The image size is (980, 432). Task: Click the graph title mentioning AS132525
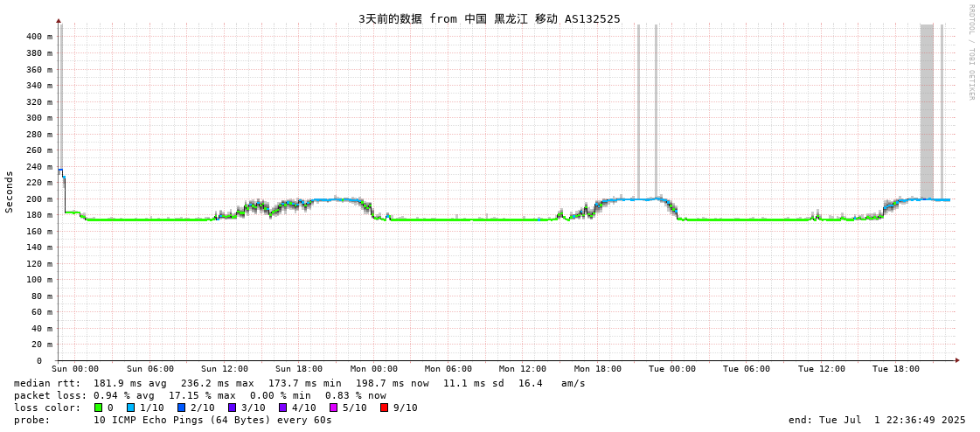(490, 18)
